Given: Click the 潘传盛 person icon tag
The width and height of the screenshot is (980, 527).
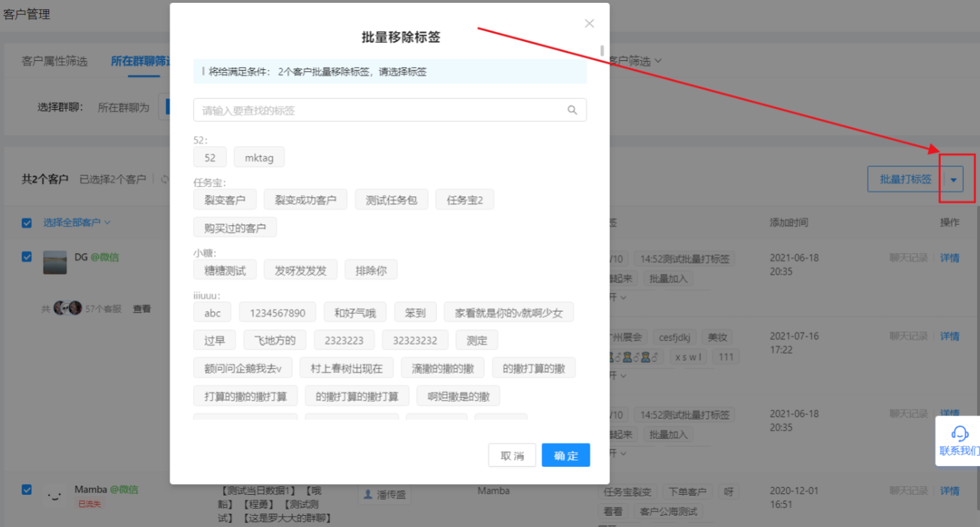Looking at the screenshot, I should pos(368,494).
